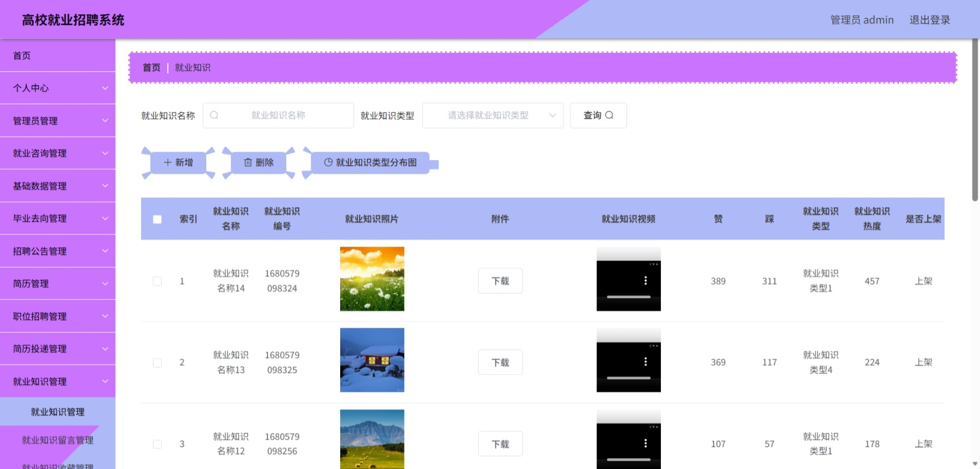Go to 首页 in the sidebar
The image size is (980, 469).
(58, 56)
